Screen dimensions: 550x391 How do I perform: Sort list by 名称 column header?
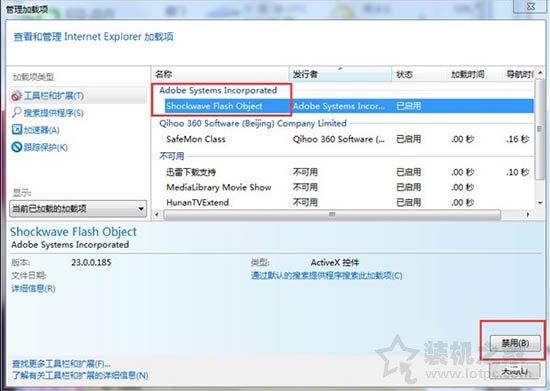click(x=220, y=74)
